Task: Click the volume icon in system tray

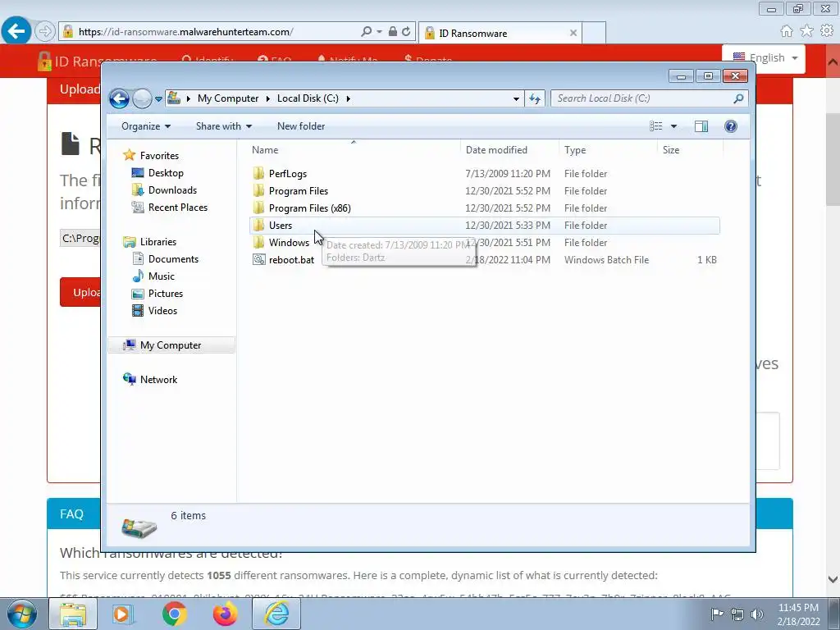Action: point(757,614)
